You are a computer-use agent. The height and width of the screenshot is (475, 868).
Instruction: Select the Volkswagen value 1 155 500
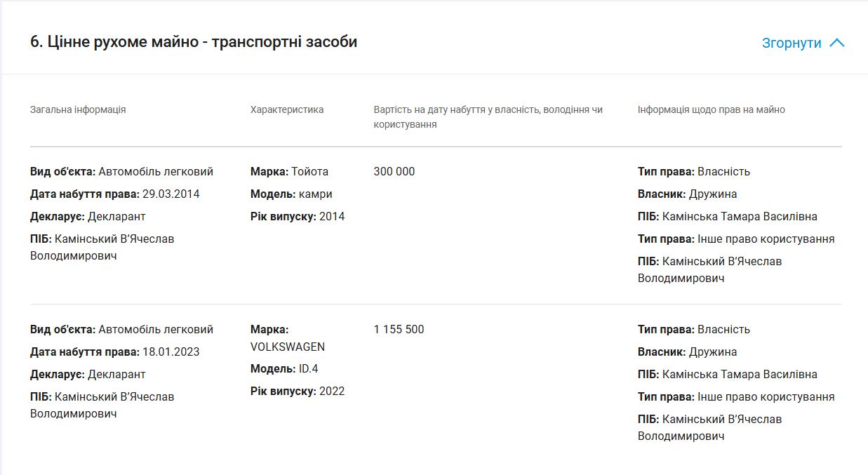click(399, 329)
